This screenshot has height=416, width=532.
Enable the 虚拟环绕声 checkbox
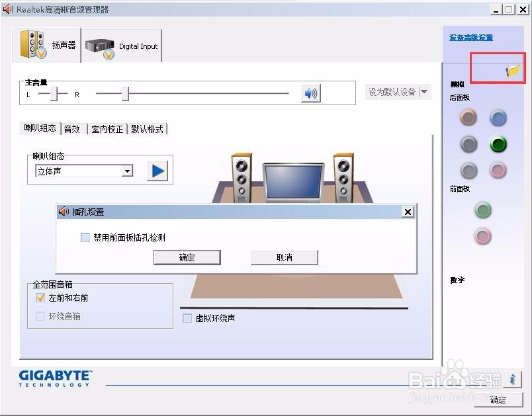click(x=187, y=318)
